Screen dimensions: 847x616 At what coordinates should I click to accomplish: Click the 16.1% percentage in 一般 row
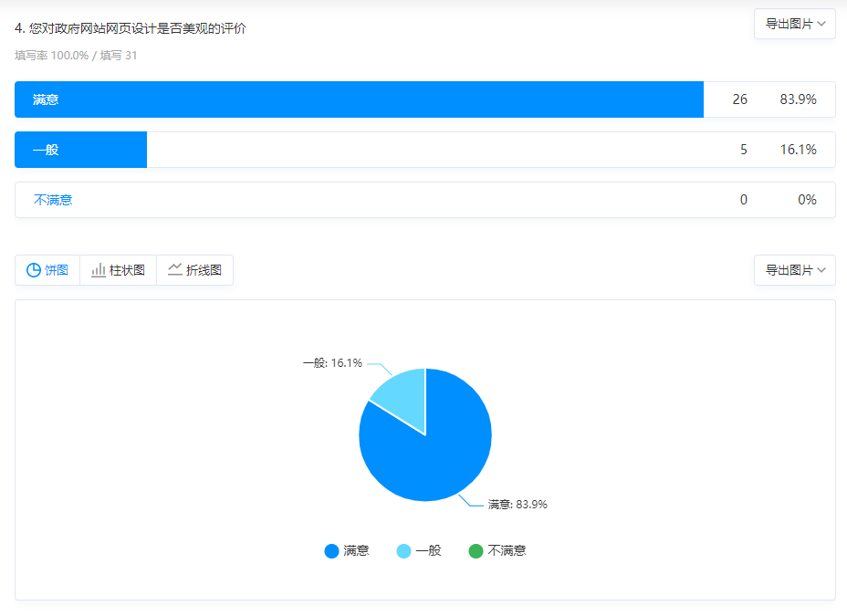798,150
